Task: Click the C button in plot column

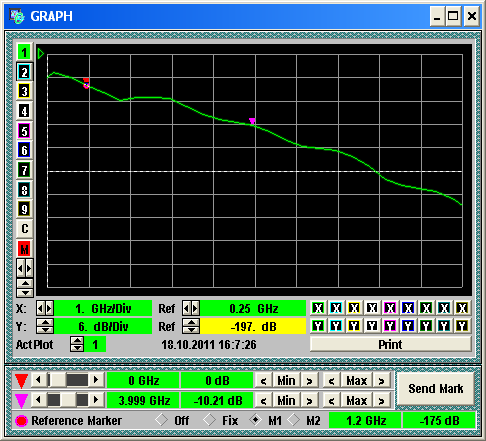Action: point(24,229)
